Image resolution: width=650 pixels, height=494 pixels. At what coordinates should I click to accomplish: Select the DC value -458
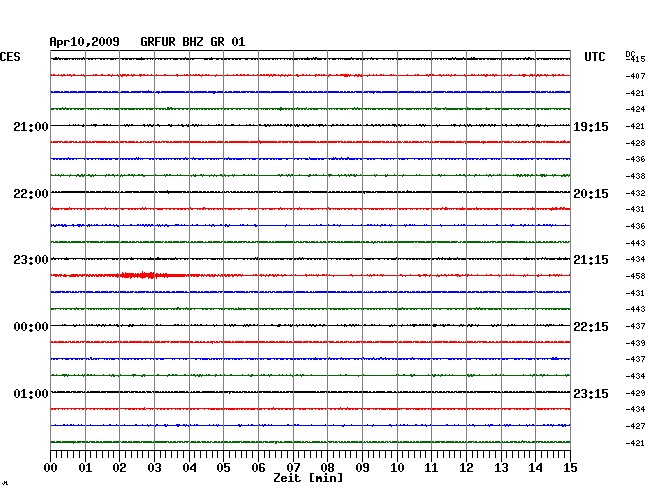coord(635,276)
